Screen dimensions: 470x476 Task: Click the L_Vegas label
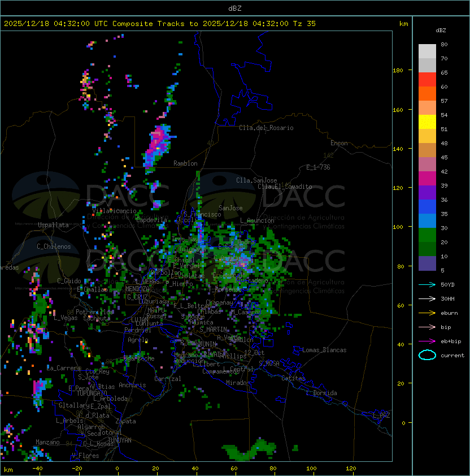66,318
